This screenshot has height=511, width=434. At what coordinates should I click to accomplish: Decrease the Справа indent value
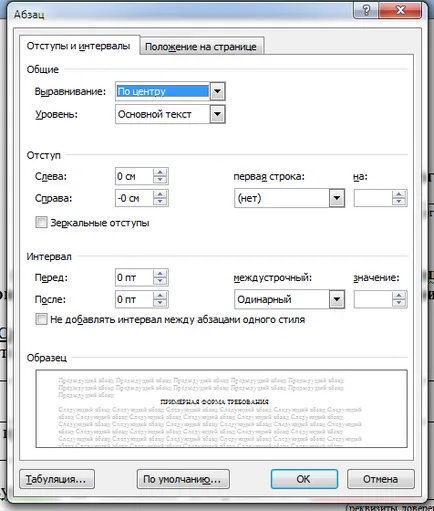click(x=160, y=202)
